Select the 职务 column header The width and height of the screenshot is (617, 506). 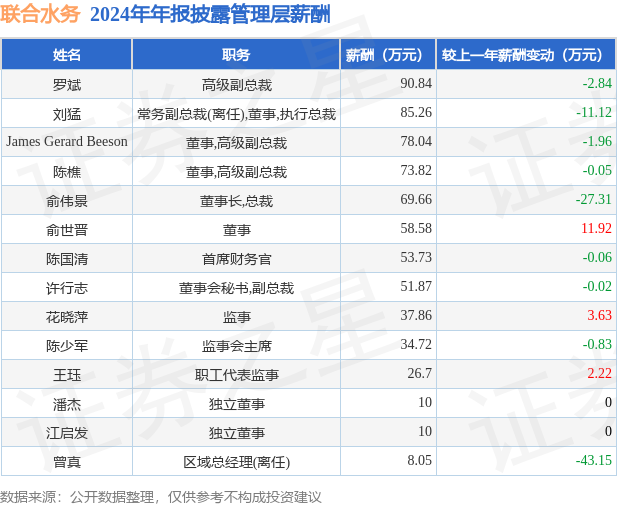click(236, 55)
